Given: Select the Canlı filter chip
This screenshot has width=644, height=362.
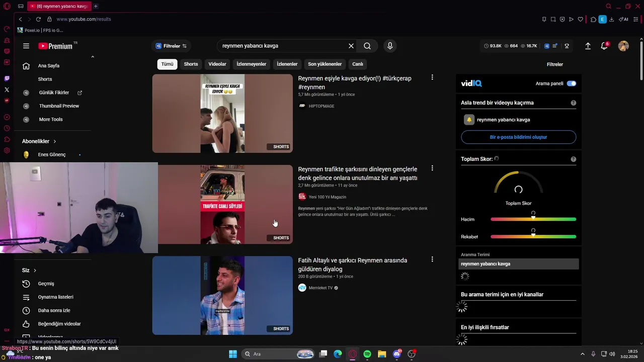Looking at the screenshot, I should click(358, 64).
